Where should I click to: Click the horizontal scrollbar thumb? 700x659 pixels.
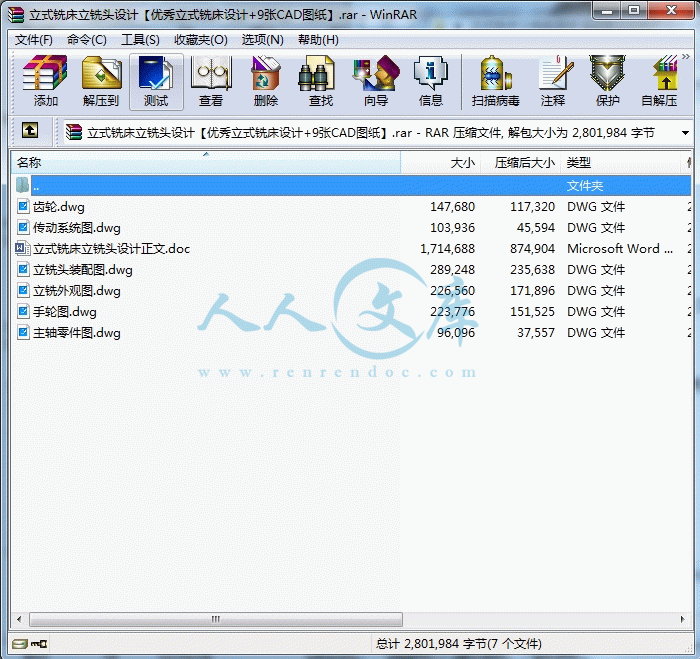click(x=216, y=619)
